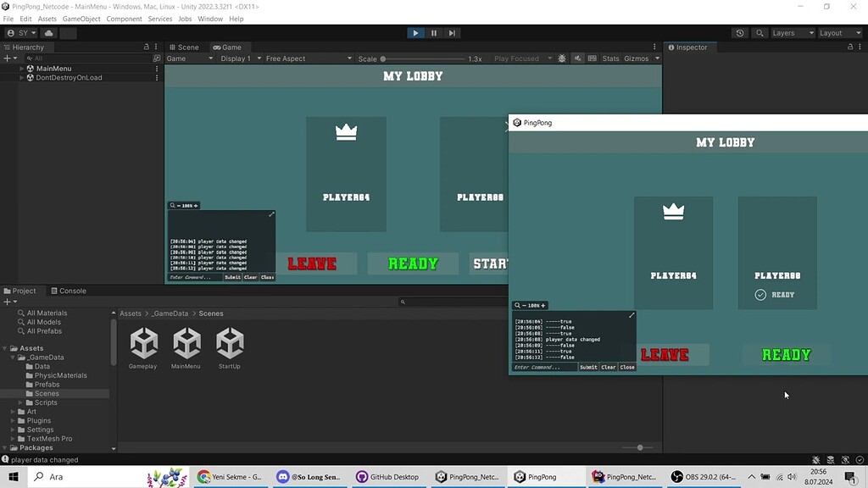Screen dimensions: 868x488
Task: Toggle Gizmos display in Game view
Action: [637, 58]
